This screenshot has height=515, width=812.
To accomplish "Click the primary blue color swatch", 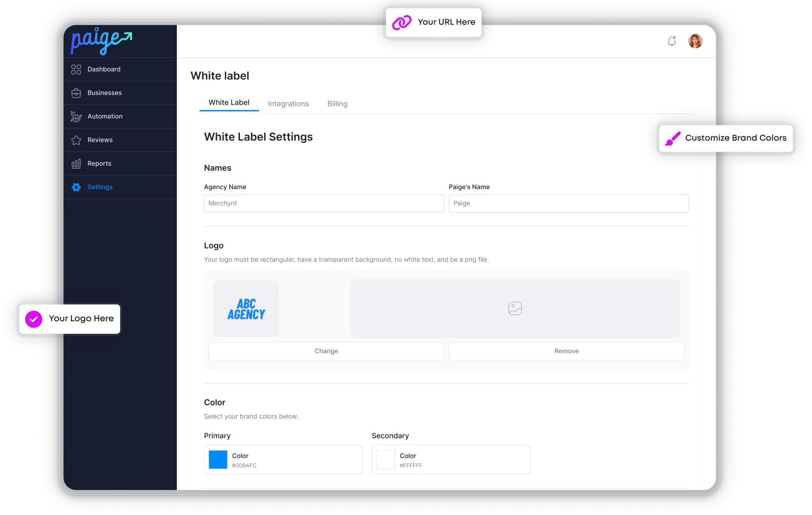I will coord(218,460).
